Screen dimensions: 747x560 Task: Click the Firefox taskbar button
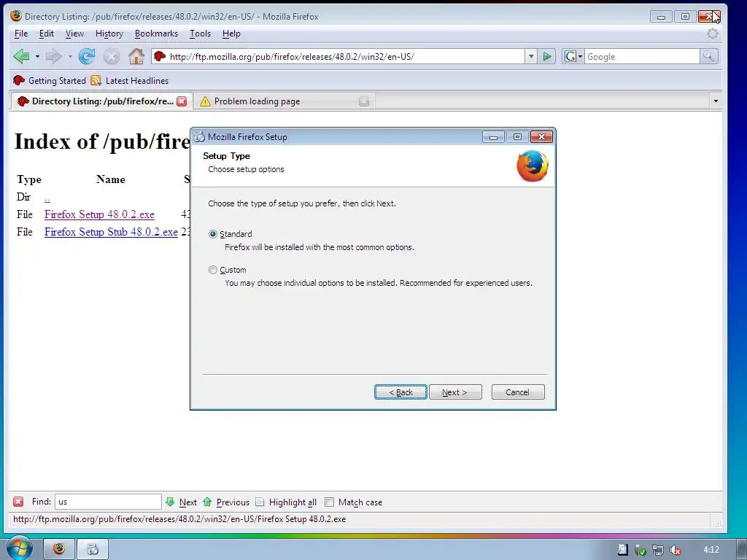point(59,549)
